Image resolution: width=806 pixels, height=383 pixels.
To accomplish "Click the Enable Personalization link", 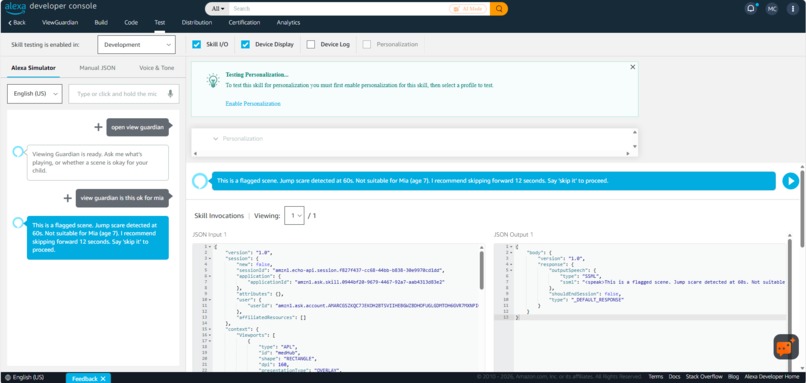I will (253, 104).
